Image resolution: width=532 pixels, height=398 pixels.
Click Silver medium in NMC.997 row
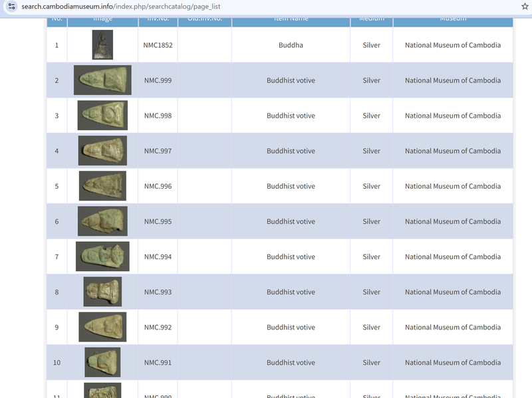point(371,151)
